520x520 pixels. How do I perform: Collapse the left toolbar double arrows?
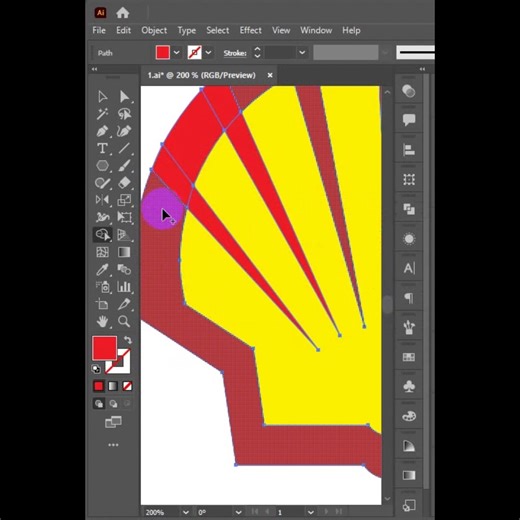[94, 69]
